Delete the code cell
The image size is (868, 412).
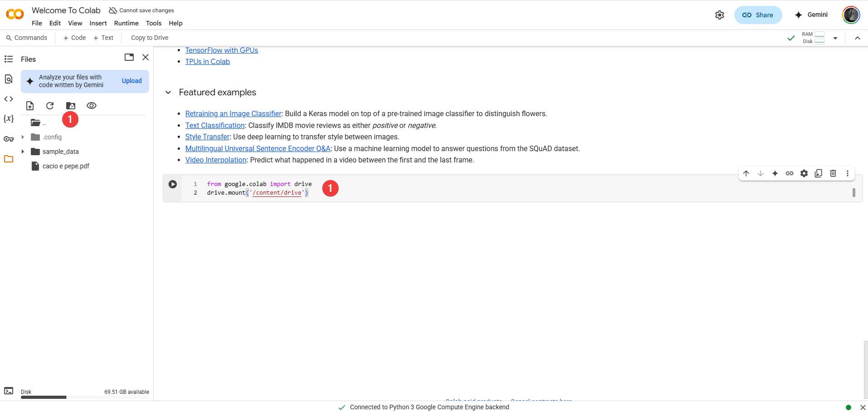tap(833, 173)
